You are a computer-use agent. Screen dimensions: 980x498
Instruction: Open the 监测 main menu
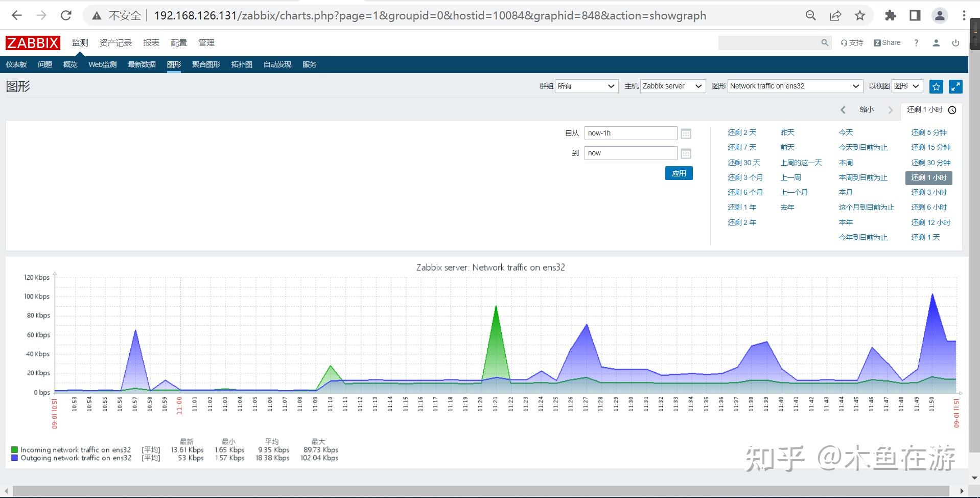(x=80, y=43)
